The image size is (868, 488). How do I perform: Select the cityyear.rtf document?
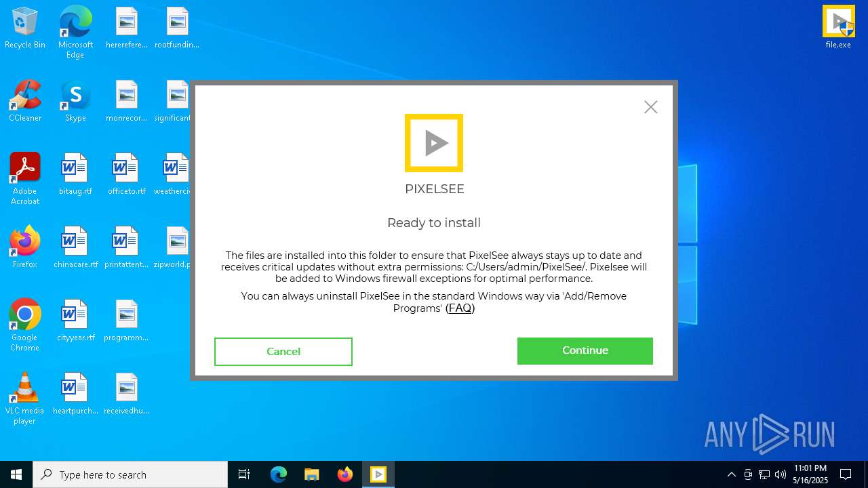(75, 321)
